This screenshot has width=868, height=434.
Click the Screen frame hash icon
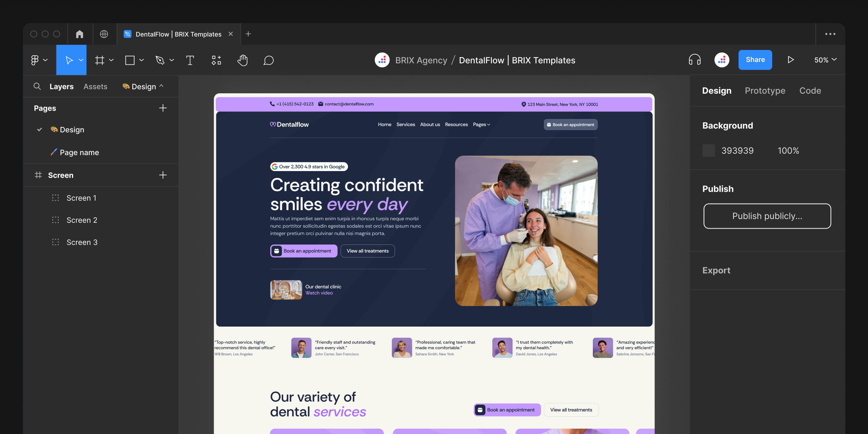click(x=38, y=175)
